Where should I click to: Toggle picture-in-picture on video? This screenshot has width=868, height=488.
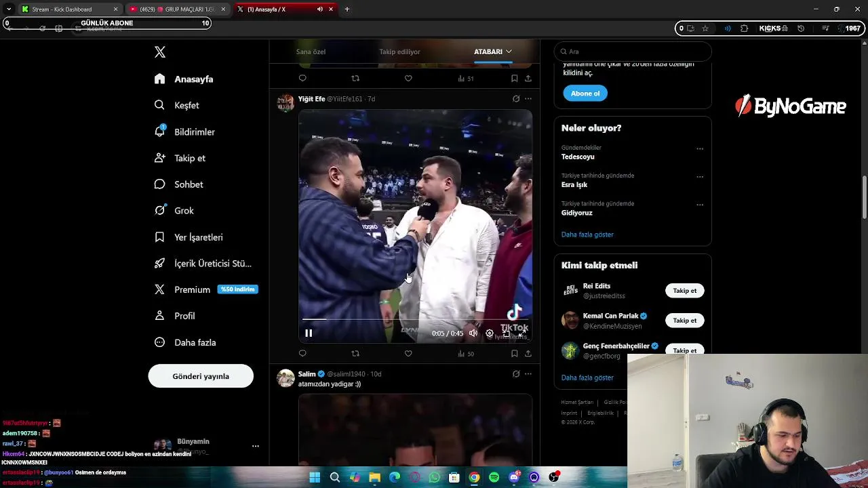[506, 333]
